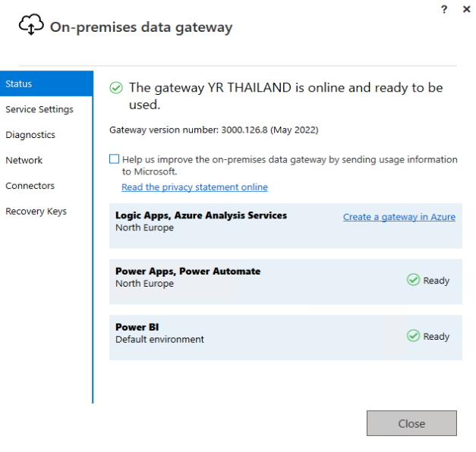Select the Status tab
This screenshot has width=476, height=452.
(x=46, y=83)
